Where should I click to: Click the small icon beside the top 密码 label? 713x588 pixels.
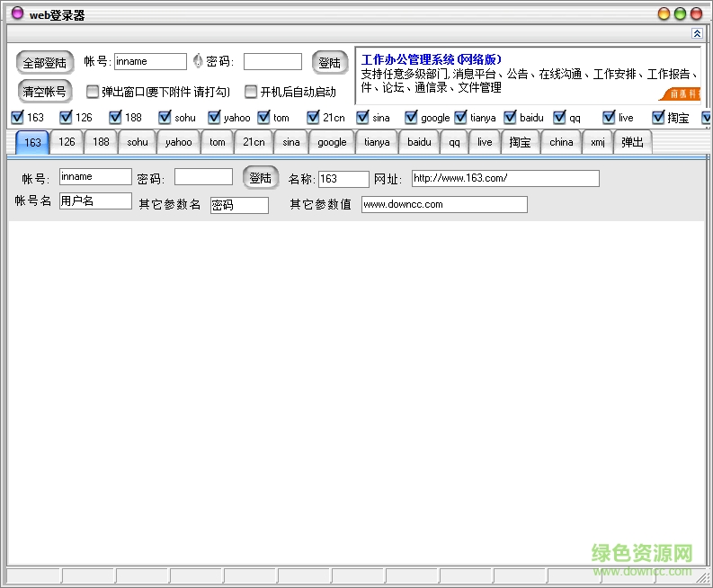click(198, 62)
